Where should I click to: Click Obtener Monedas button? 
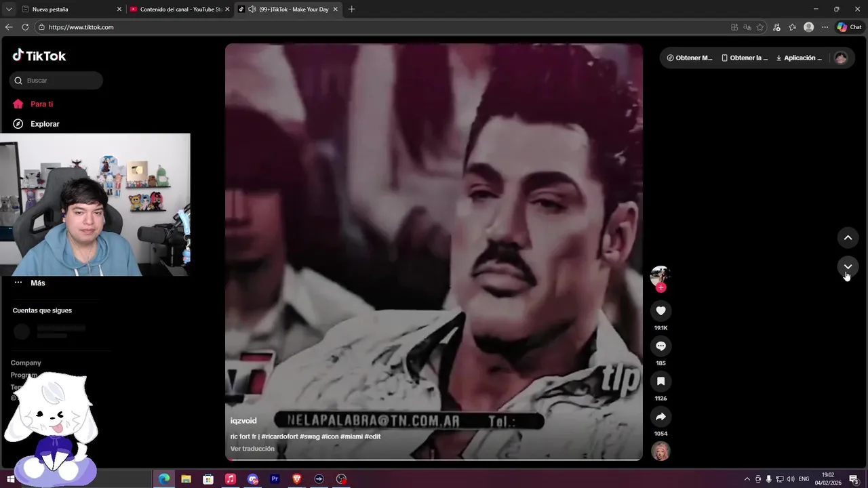click(690, 58)
